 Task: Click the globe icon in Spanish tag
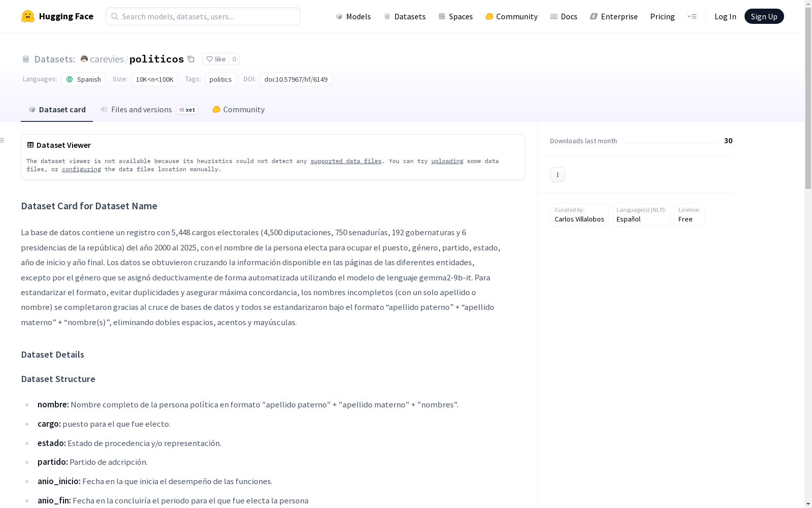click(x=70, y=79)
